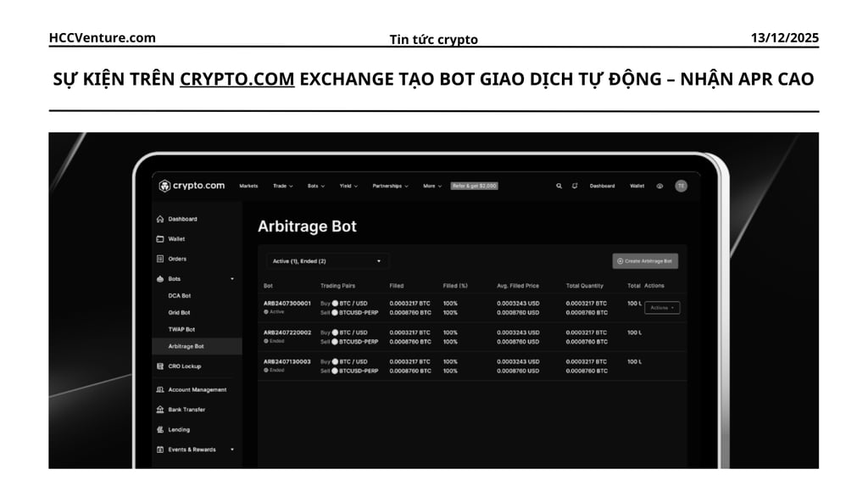Open the Active (1), Ended (2) filter dropdown

(326, 261)
